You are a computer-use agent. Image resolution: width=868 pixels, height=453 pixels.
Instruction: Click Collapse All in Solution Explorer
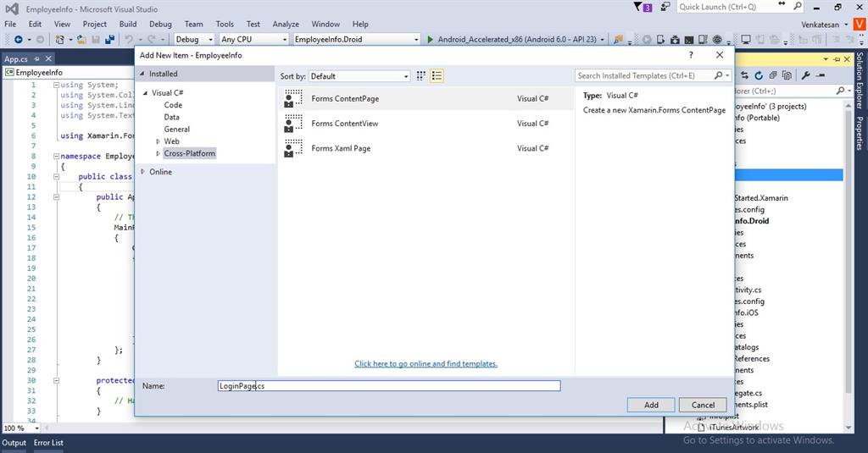(773, 75)
